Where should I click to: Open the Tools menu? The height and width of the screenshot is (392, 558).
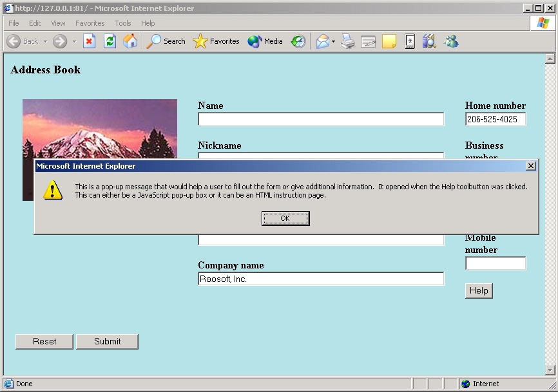click(123, 23)
